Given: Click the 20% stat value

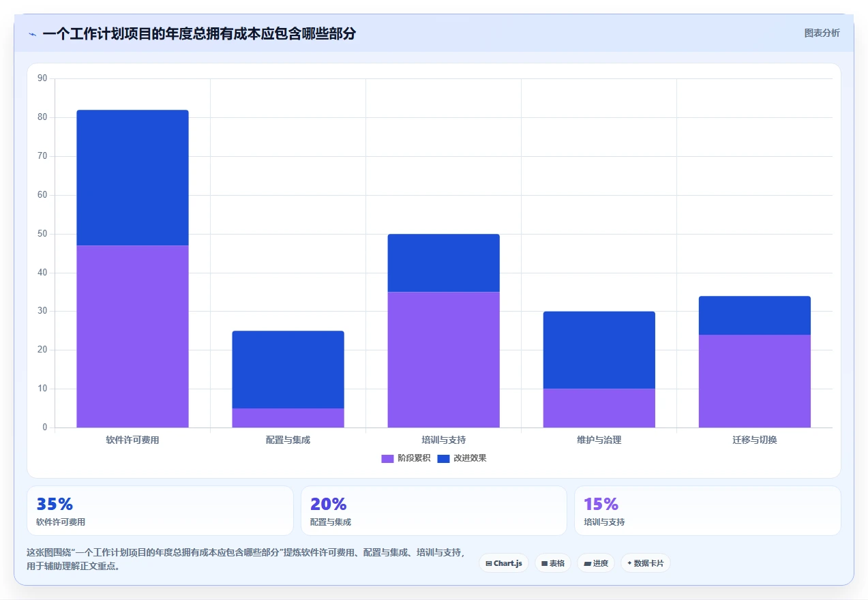Looking at the screenshot, I should [x=329, y=504].
